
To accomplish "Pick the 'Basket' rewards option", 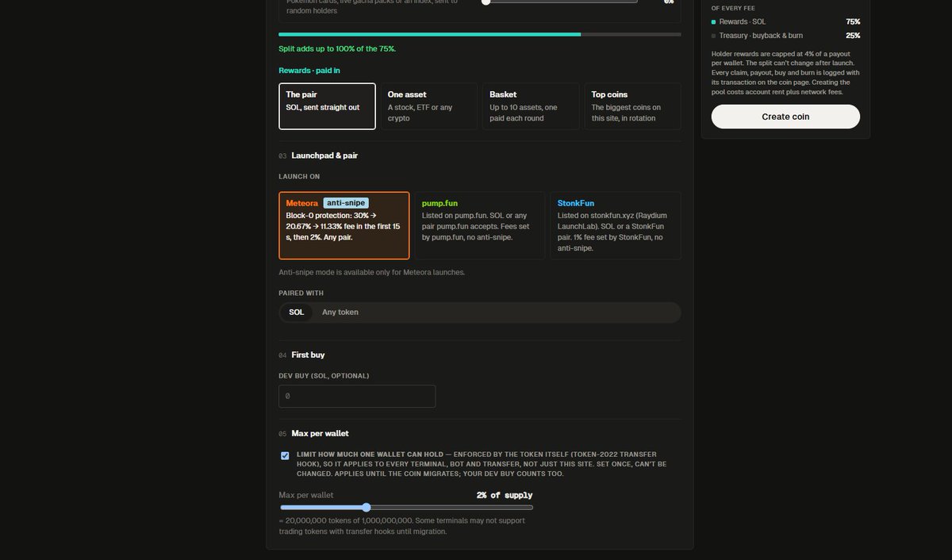I will [531, 106].
